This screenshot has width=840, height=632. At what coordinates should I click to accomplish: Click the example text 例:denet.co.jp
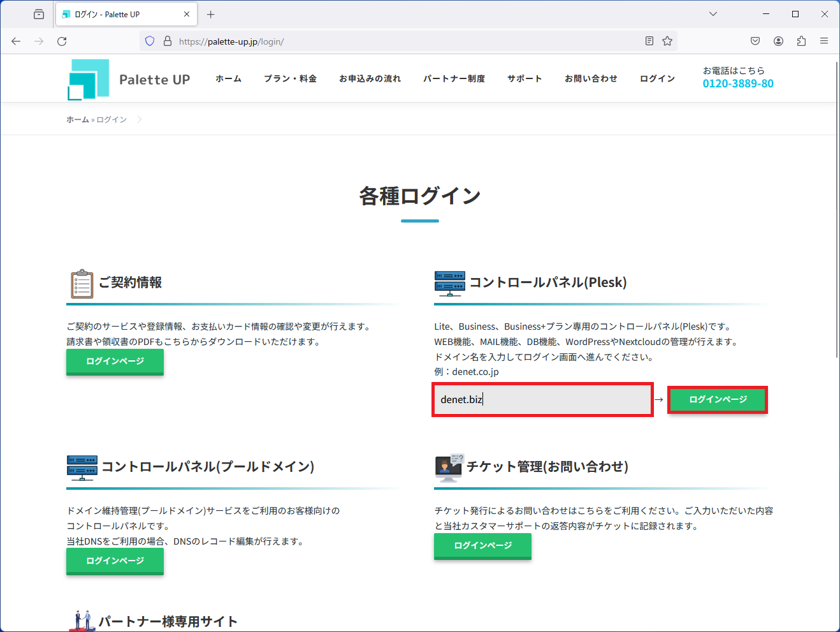coord(467,372)
